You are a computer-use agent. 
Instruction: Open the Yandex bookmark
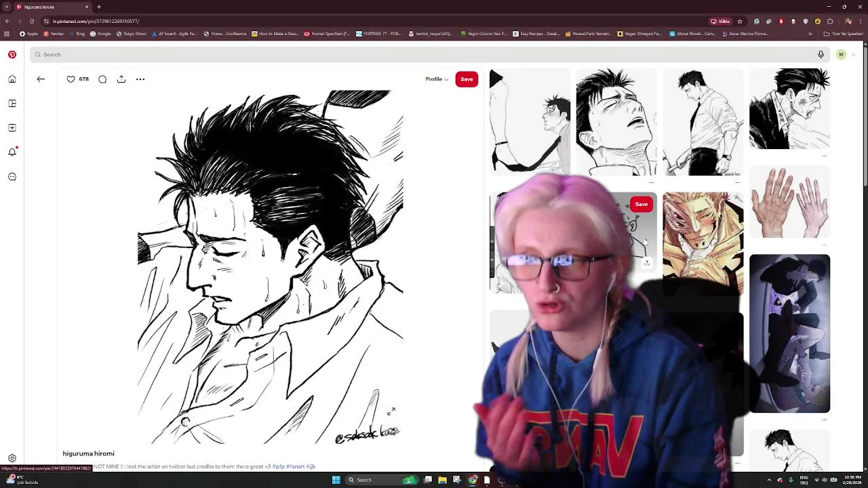pos(54,34)
